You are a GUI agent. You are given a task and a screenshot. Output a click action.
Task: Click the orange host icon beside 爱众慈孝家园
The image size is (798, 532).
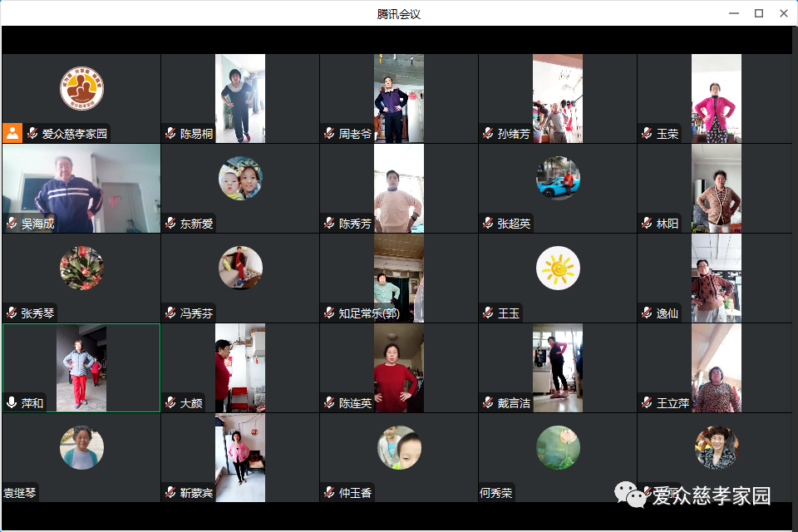tap(12, 133)
